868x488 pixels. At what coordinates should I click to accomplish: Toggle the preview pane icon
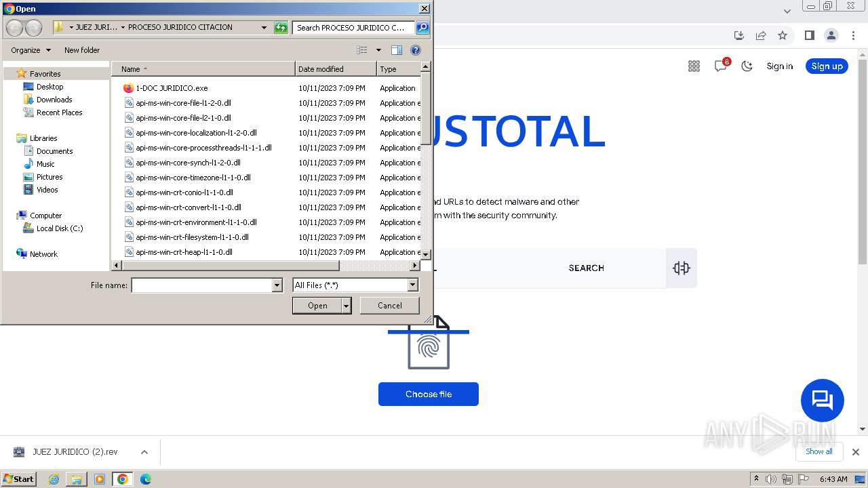(x=397, y=50)
